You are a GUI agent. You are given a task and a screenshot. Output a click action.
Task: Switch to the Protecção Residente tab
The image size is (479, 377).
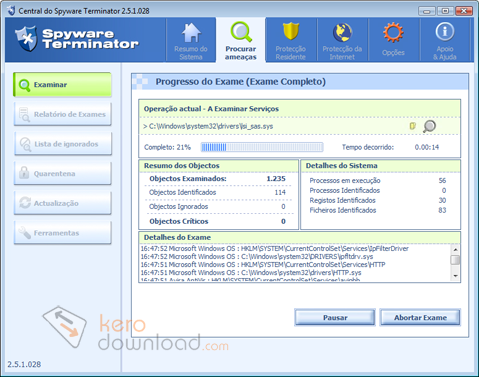point(291,41)
